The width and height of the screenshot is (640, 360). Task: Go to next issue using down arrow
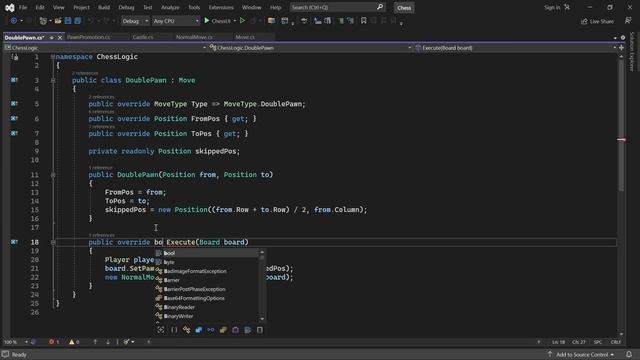point(108,342)
